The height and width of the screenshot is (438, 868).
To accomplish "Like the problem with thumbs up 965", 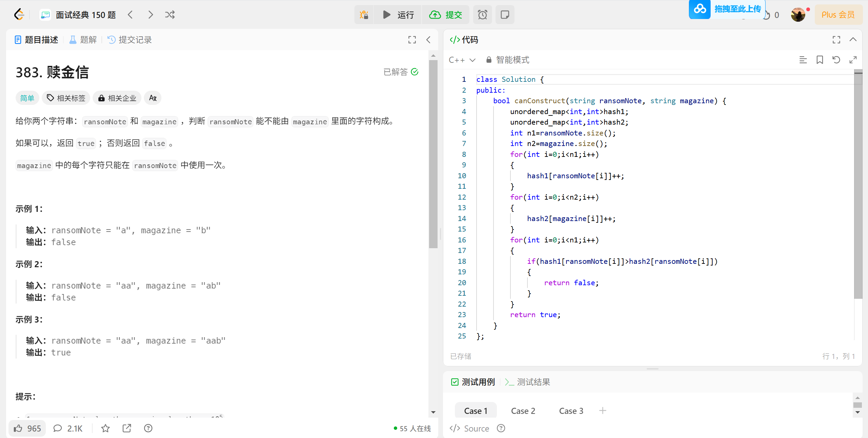I will pyautogui.click(x=27, y=428).
